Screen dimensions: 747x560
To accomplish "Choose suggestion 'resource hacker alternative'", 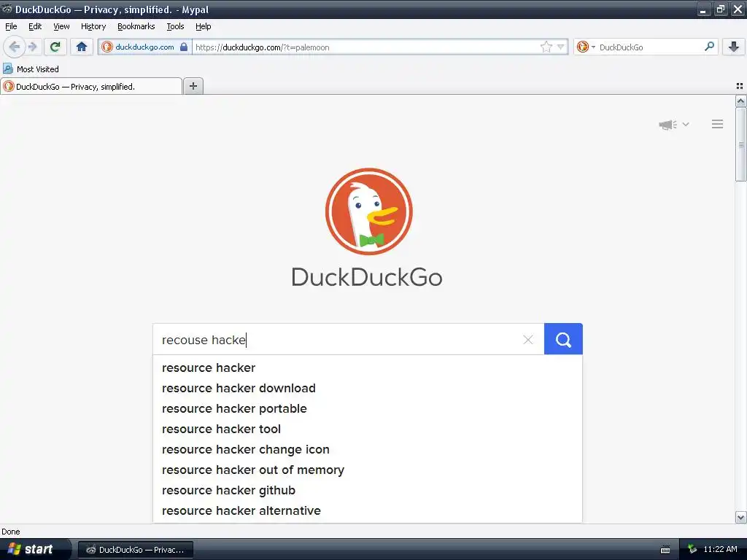I will coord(368,511).
